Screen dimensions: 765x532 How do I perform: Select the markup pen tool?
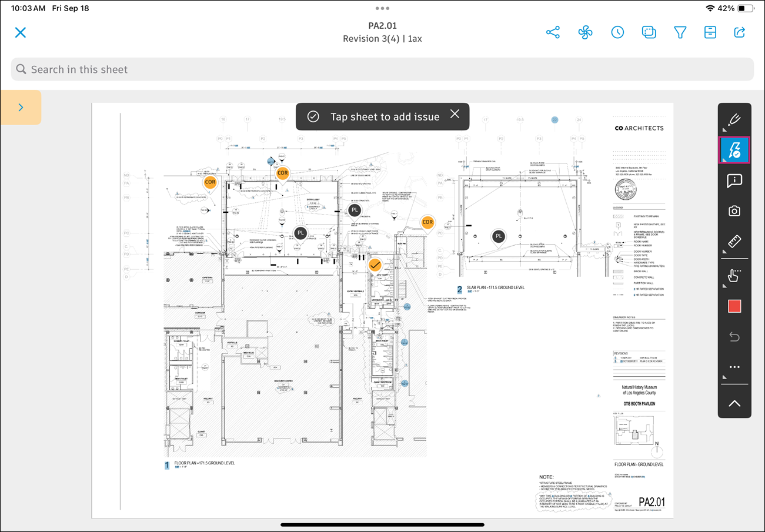click(x=734, y=119)
